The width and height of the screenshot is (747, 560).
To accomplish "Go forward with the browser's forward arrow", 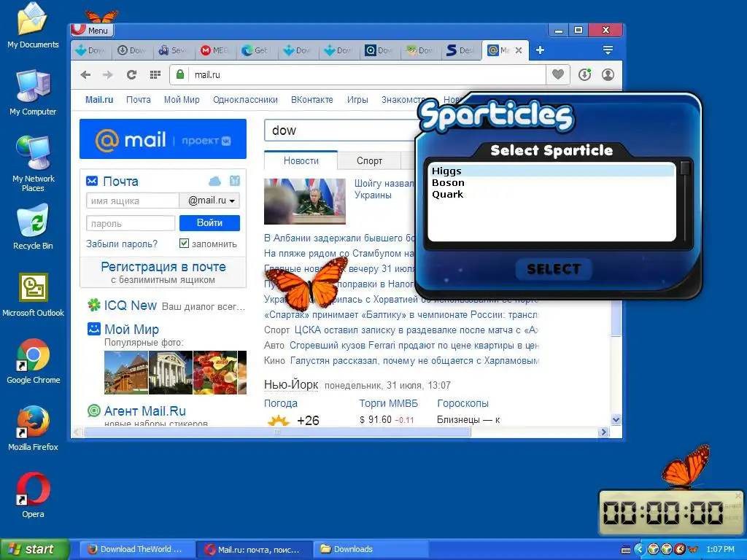I will click(x=108, y=75).
